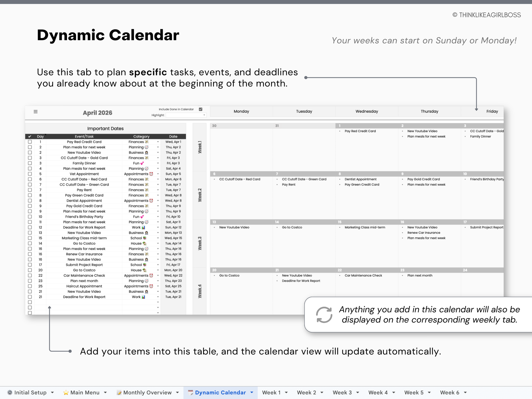
Task: Open category dropdown for Family Dinner row
Action: pyautogui.click(x=158, y=163)
